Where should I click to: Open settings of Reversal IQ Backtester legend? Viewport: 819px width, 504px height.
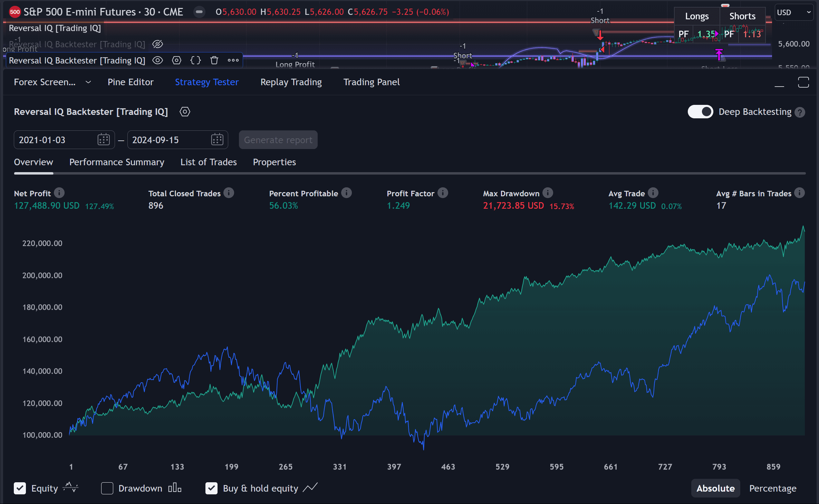coord(176,60)
